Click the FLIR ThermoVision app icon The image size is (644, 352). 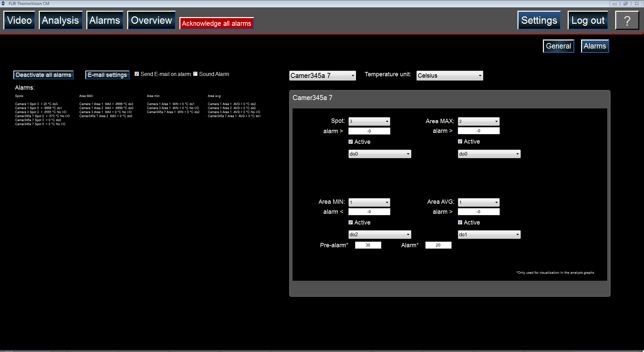pos(3,3)
